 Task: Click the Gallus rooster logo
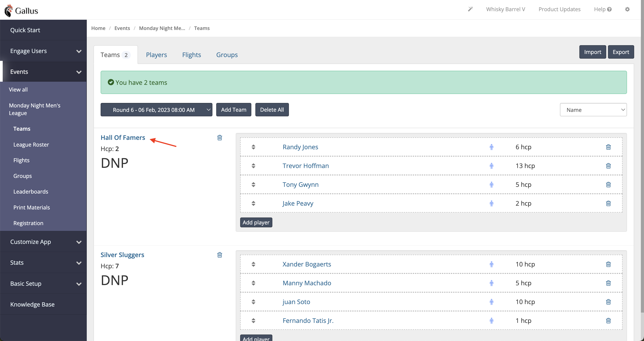[8, 11]
